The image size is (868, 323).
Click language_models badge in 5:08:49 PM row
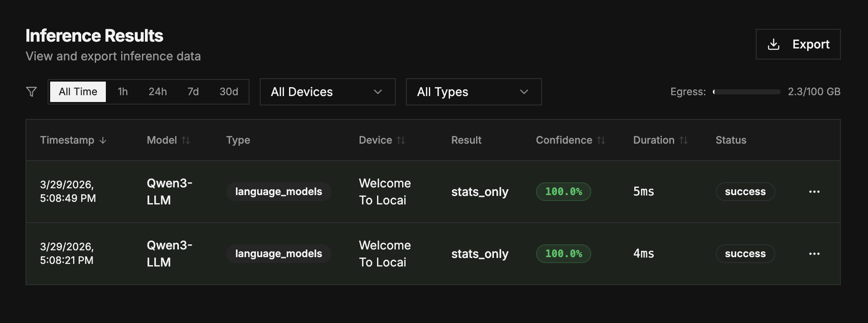click(x=278, y=192)
